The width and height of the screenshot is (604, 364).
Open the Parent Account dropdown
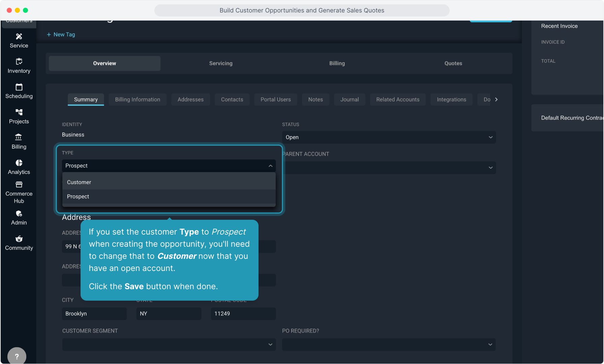point(389,168)
